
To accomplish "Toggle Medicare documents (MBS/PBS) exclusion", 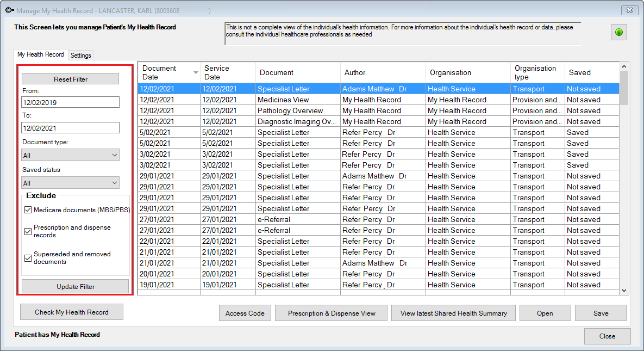I will tap(28, 210).
